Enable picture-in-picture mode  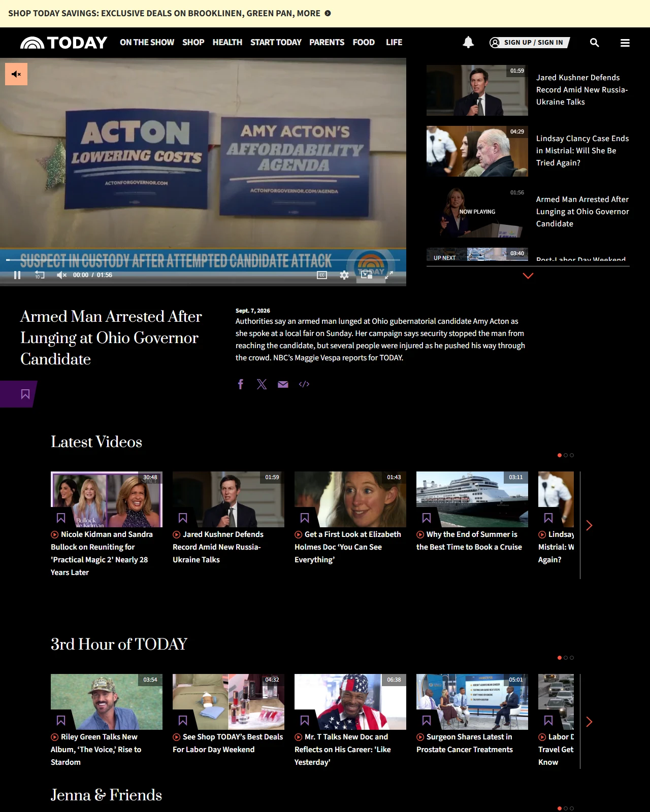[367, 275]
